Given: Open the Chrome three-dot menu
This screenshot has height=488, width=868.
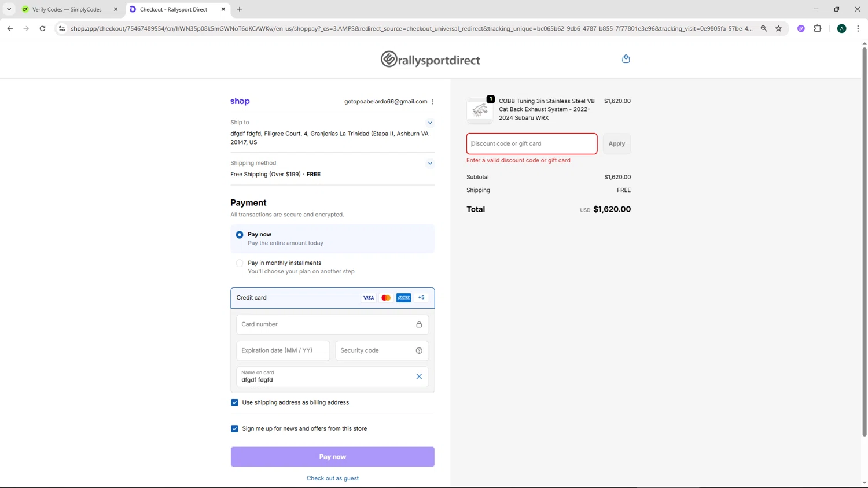Looking at the screenshot, I should click(858, 28).
